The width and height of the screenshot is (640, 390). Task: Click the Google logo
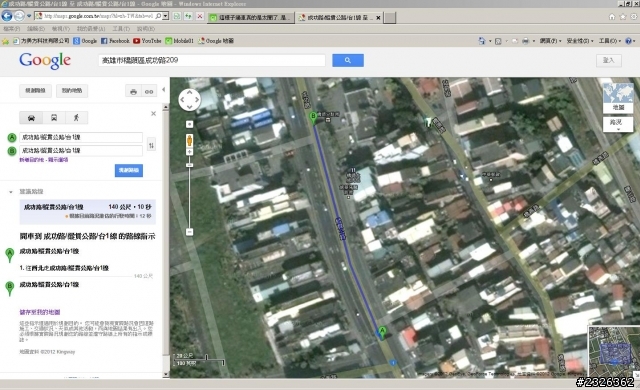coord(45,60)
